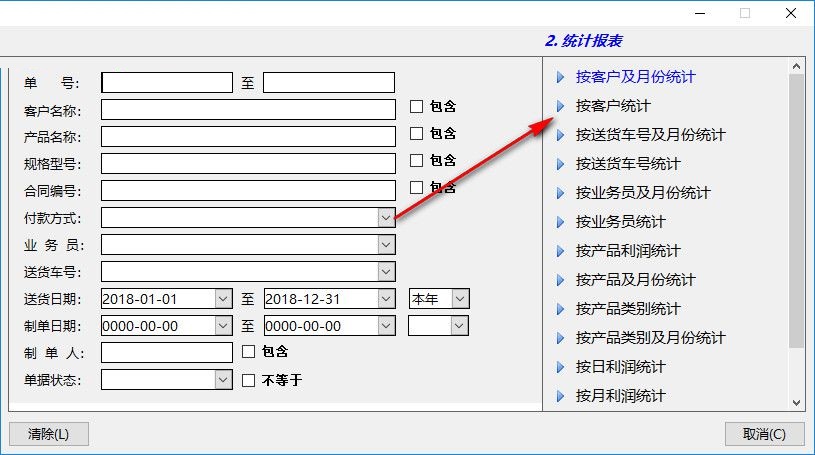Close the window with X button

tap(791, 13)
